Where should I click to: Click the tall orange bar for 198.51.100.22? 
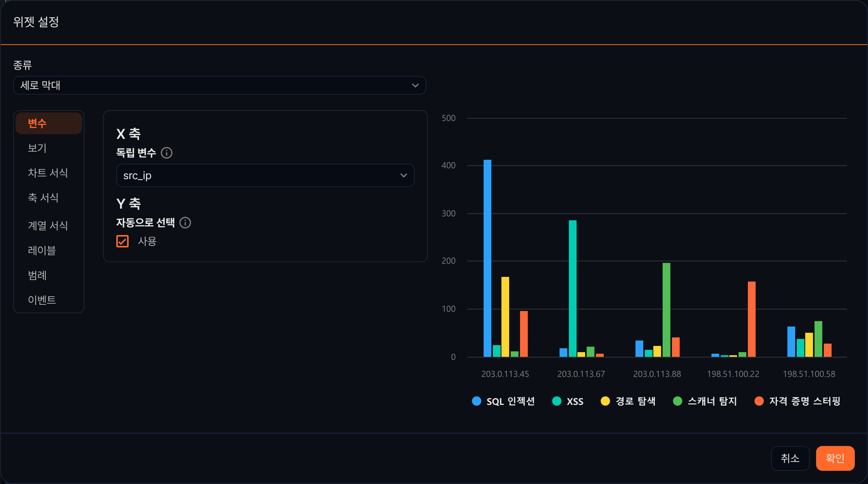[x=752, y=319]
